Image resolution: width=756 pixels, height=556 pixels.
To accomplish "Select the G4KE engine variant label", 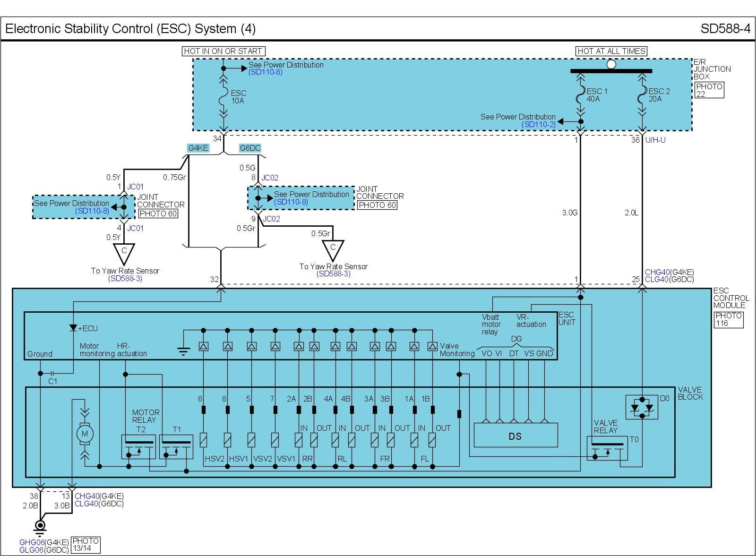I will click(x=198, y=148).
